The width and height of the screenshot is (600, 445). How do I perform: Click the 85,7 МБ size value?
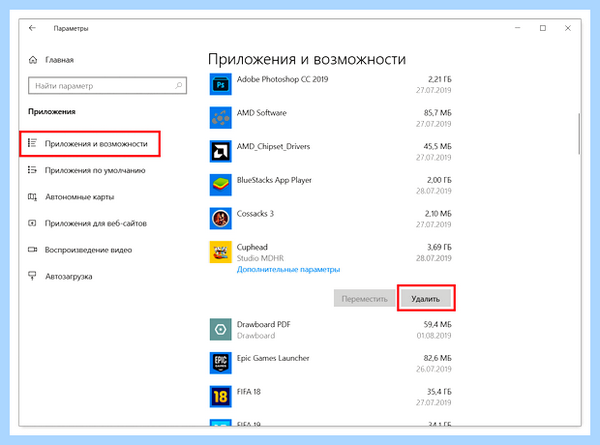point(437,113)
